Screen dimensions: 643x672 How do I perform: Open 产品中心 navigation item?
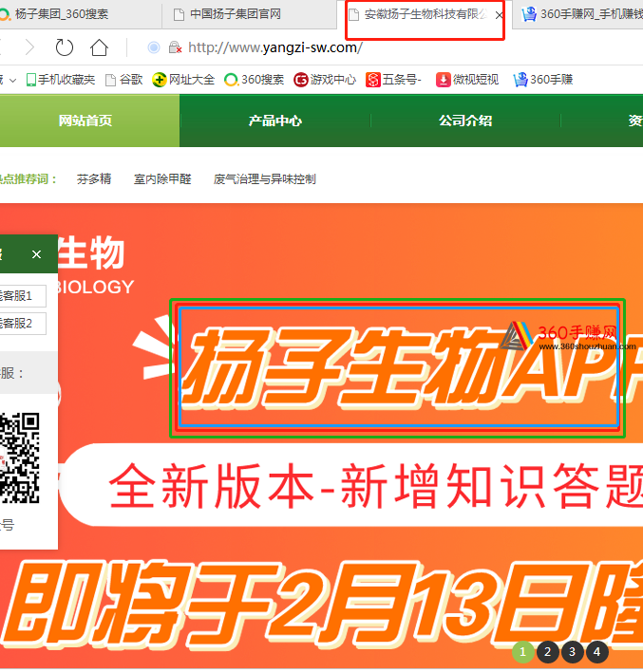point(274,121)
